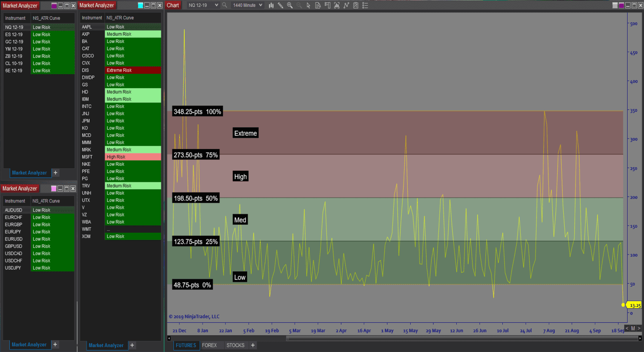The width and height of the screenshot is (644, 352).
Task: Open the bar style (candlestick) chart icon
Action: (271, 5)
